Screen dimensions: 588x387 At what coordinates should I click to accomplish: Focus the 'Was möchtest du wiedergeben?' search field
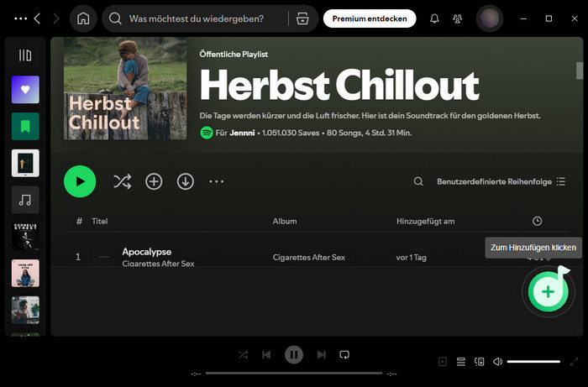(196, 18)
